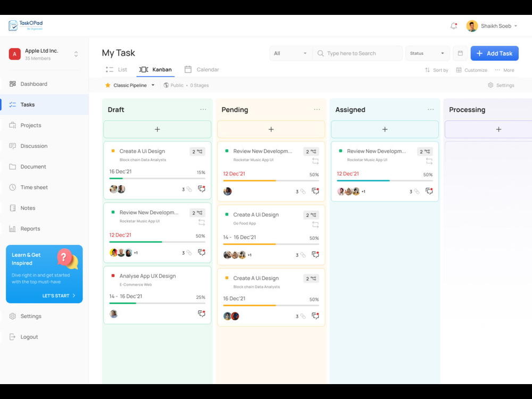
Task: Select Tasks in the sidebar
Action: 44,104
